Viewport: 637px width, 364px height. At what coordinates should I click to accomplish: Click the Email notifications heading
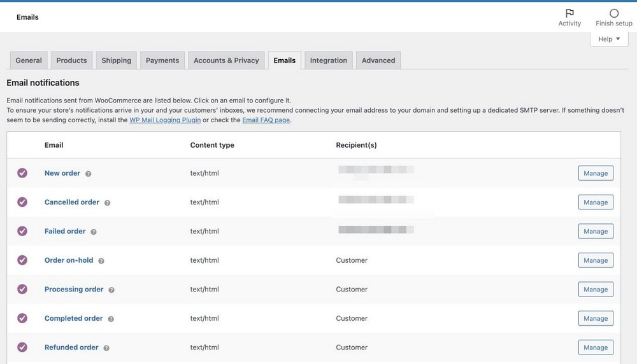pos(43,83)
